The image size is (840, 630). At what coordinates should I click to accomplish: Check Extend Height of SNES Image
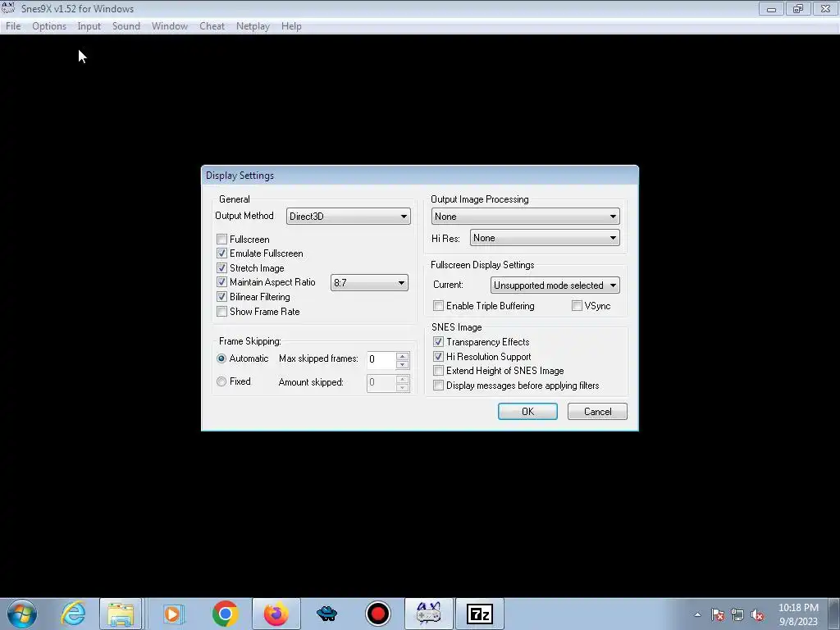438,370
